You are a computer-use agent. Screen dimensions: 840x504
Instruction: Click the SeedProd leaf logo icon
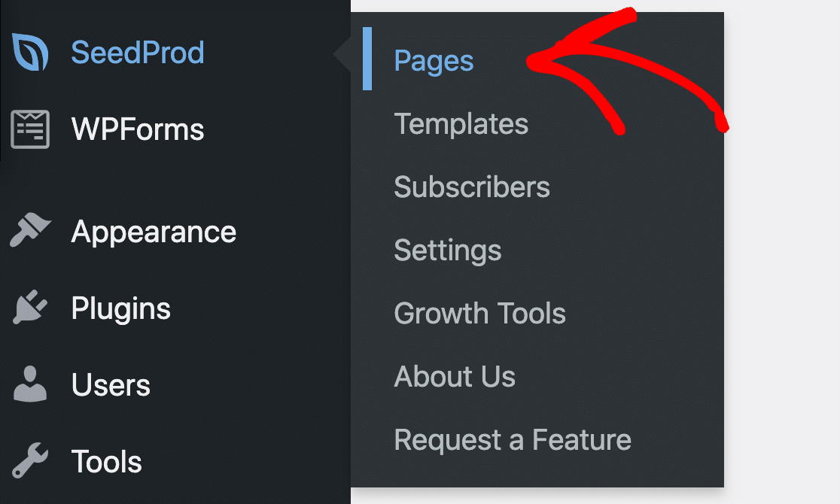pyautogui.click(x=31, y=52)
